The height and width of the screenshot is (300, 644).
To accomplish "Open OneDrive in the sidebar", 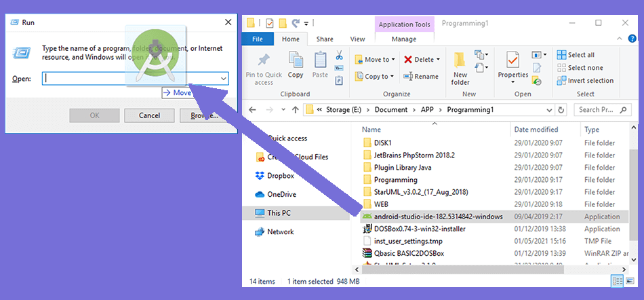I will click(281, 194).
